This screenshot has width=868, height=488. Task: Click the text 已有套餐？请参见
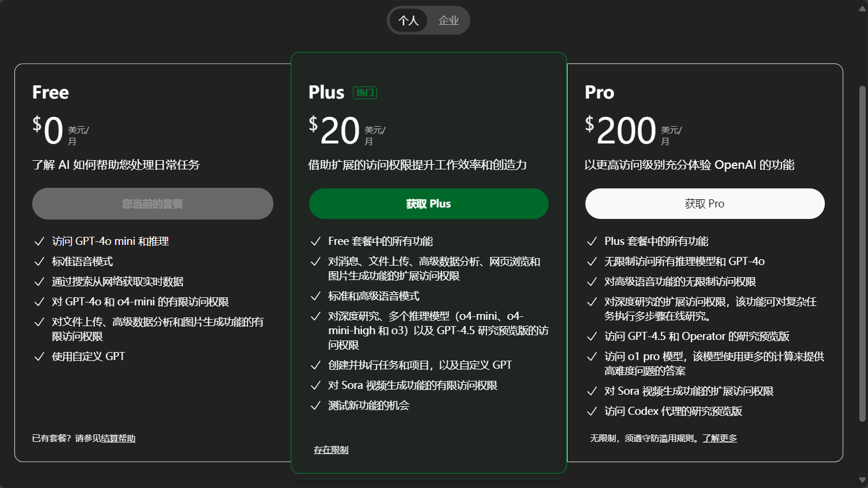66,438
